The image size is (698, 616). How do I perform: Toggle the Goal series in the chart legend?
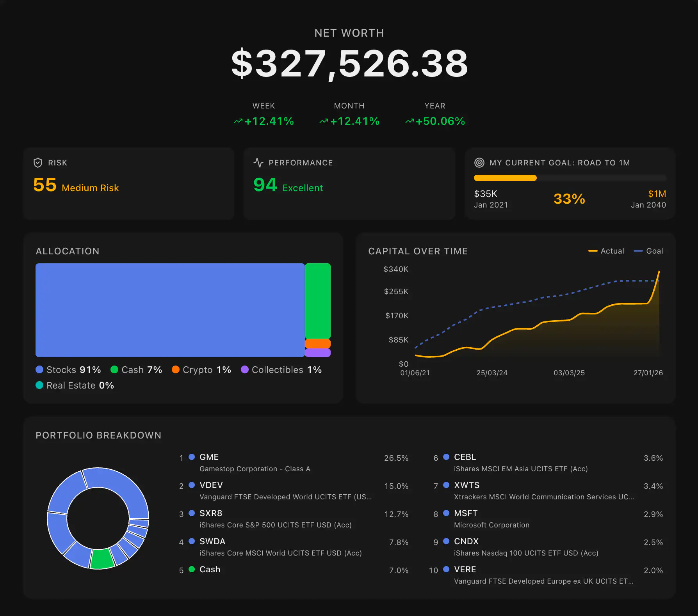[648, 251]
